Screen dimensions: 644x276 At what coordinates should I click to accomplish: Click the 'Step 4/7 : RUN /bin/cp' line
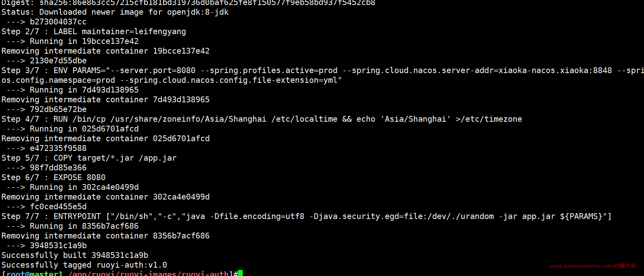coord(262,119)
